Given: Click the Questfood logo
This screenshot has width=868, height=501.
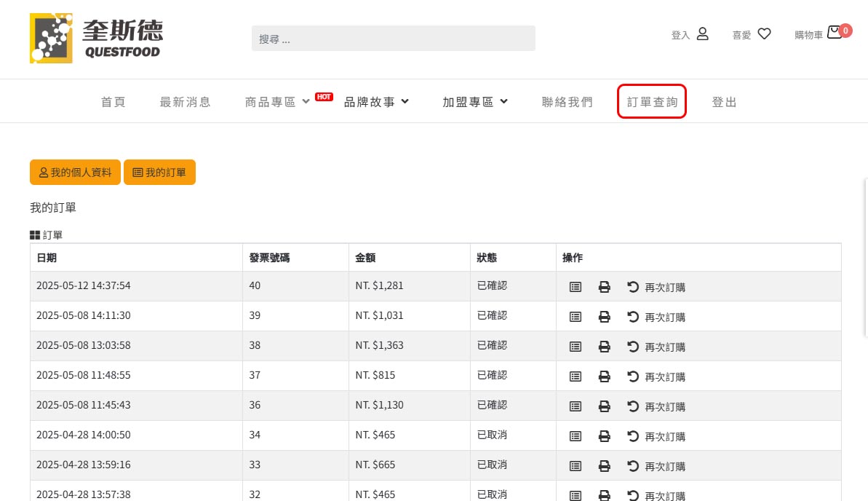Looking at the screenshot, I should [x=96, y=39].
